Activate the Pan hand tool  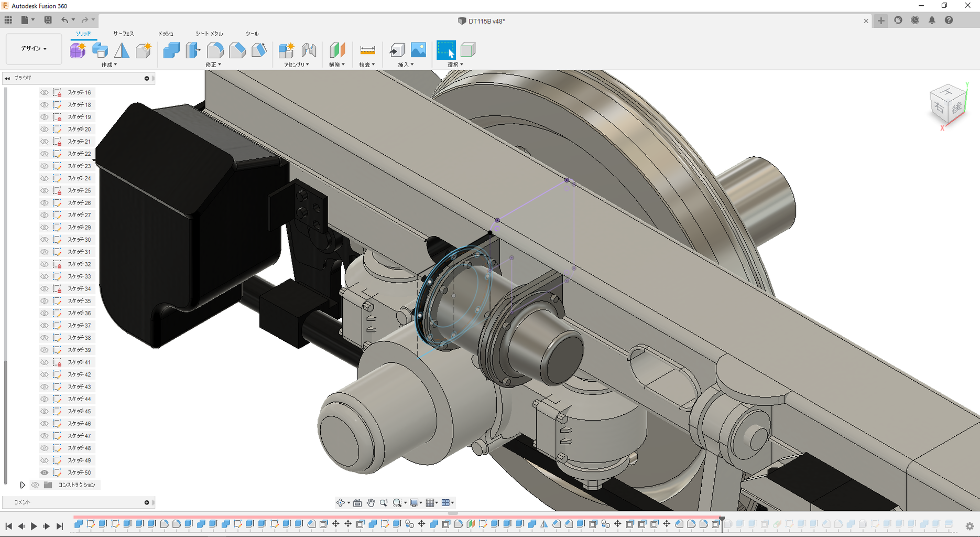point(371,503)
